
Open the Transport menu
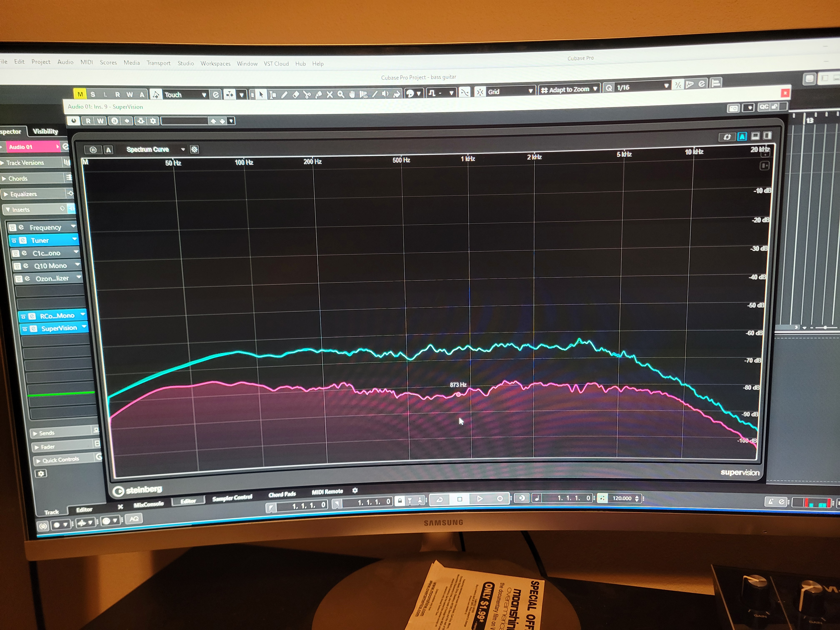pyautogui.click(x=158, y=63)
